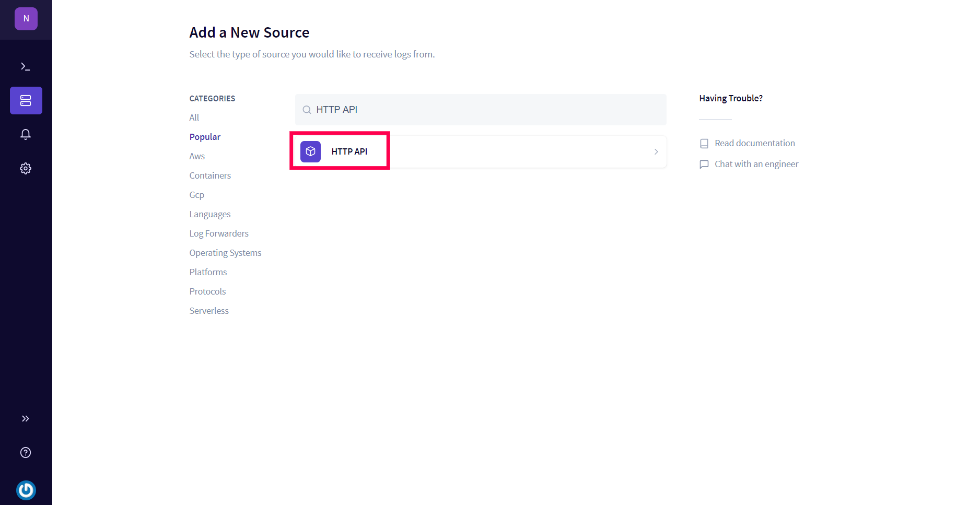Click the HTTP API cube icon

point(310,151)
